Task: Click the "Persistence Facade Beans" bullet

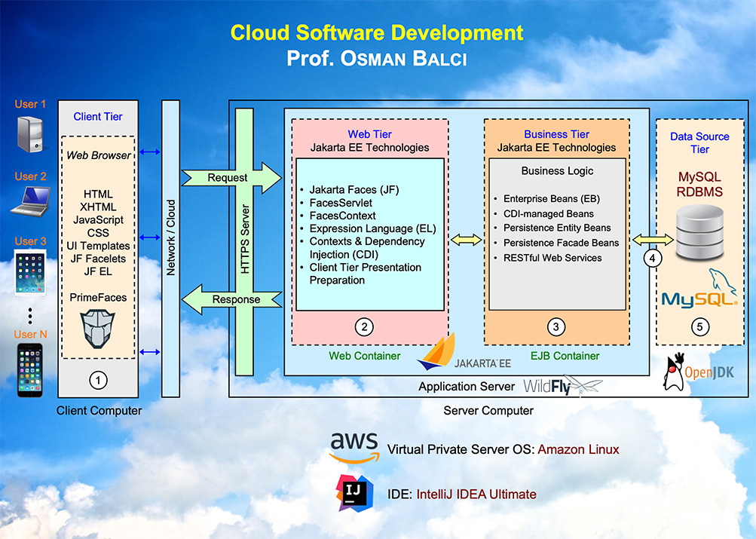Action: (561, 243)
